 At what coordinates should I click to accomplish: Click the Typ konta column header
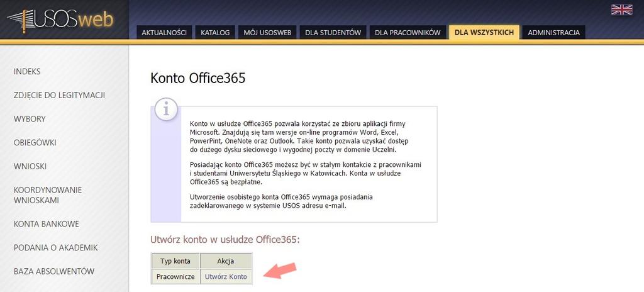176,261
